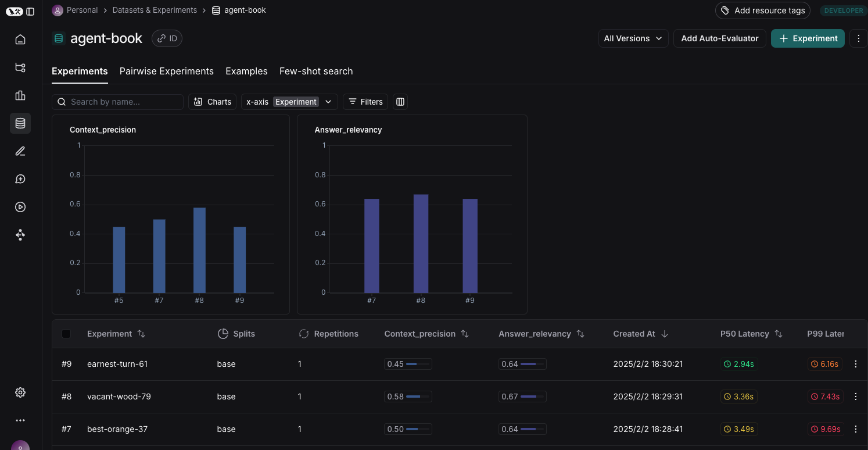The width and height of the screenshot is (868, 450).
Task: Click the agent-book dataset title icon
Action: 58,38
